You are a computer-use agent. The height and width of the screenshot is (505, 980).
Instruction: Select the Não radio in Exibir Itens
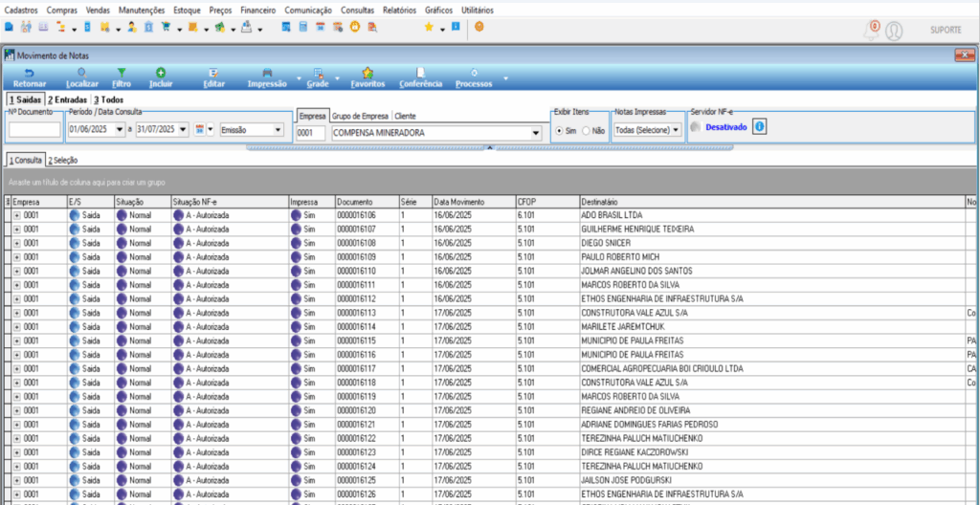[586, 130]
